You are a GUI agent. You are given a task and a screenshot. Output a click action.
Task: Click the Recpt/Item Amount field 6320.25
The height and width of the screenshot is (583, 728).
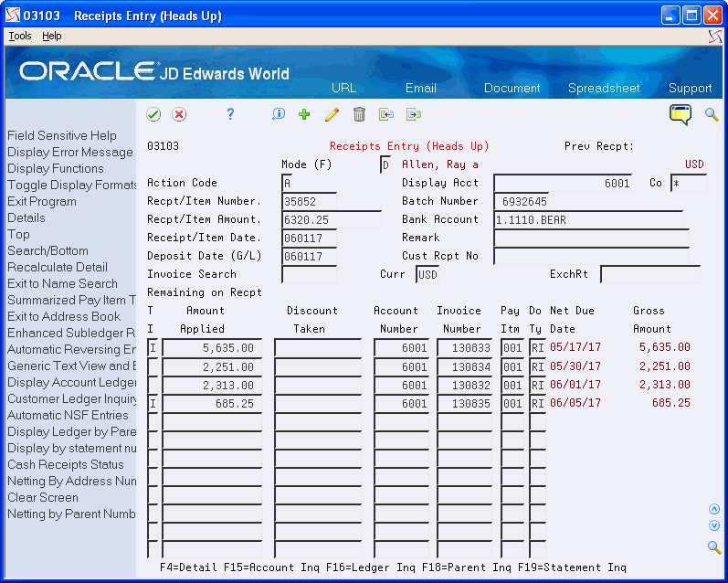(x=332, y=219)
